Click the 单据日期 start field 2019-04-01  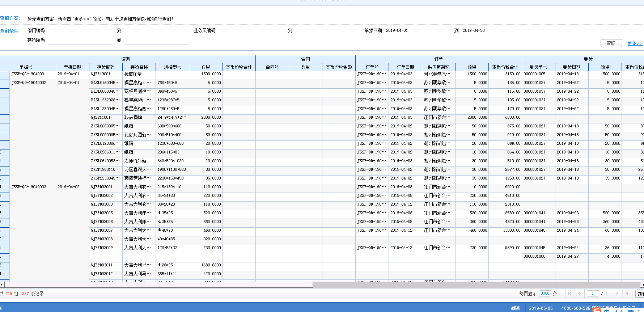[416, 31]
